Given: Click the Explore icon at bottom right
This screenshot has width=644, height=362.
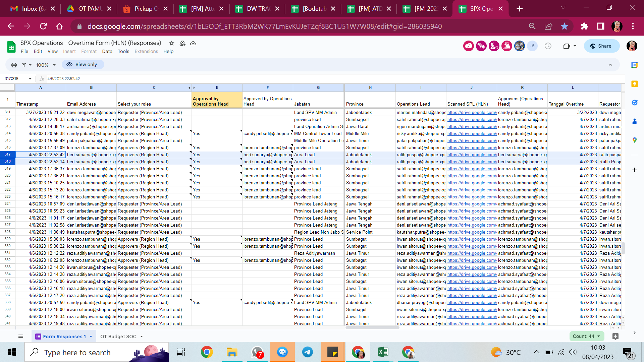Looking at the screenshot, I should click(x=615, y=336).
